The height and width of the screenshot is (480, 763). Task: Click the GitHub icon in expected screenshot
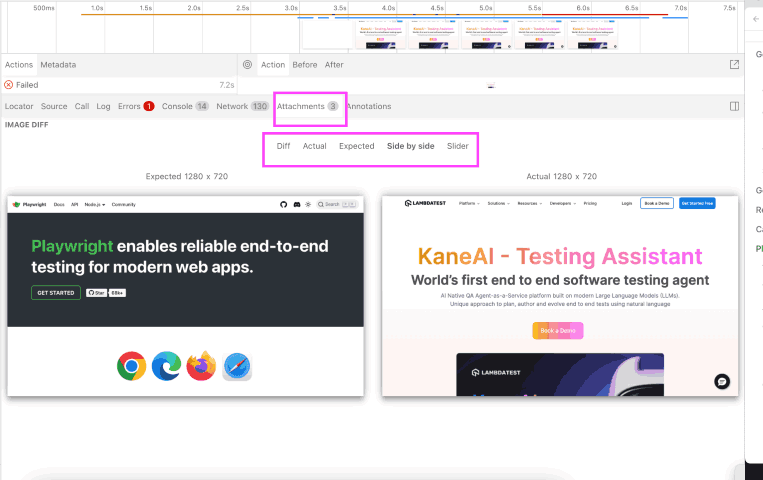click(x=284, y=204)
